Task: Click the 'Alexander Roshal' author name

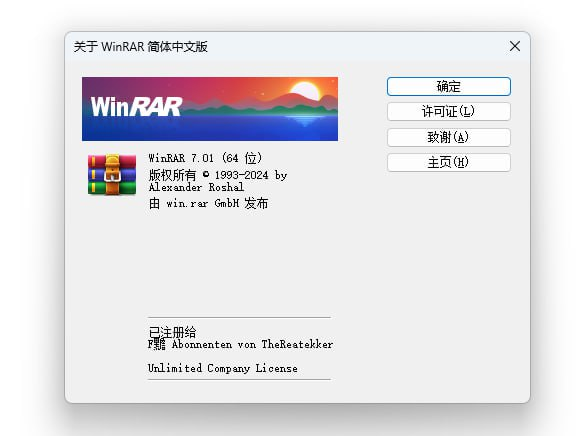Action: tap(196, 187)
